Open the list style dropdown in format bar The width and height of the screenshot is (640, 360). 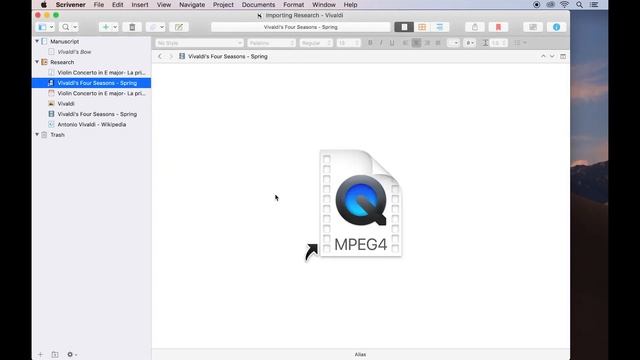click(520, 43)
